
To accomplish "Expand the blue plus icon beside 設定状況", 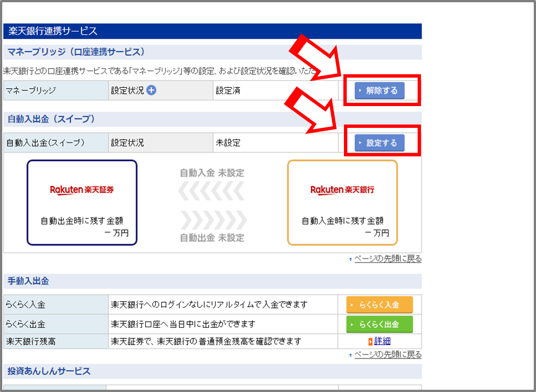I will click(x=151, y=90).
